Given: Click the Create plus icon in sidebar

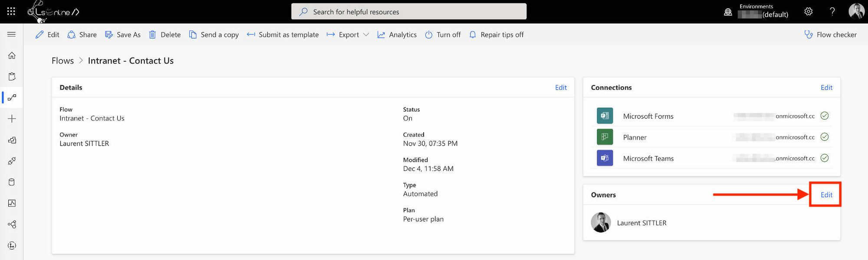Looking at the screenshot, I should pyautogui.click(x=12, y=119).
